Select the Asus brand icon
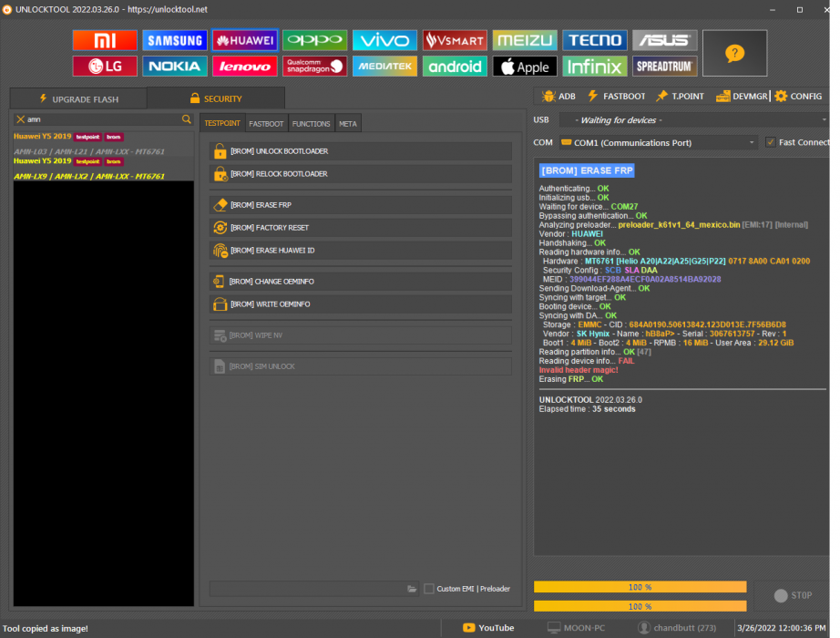 pos(665,40)
